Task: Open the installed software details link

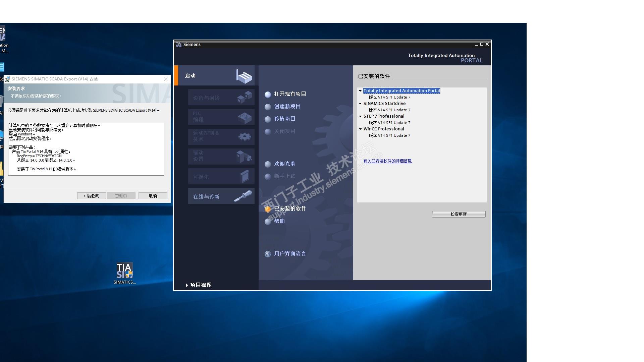Action: [x=387, y=161]
